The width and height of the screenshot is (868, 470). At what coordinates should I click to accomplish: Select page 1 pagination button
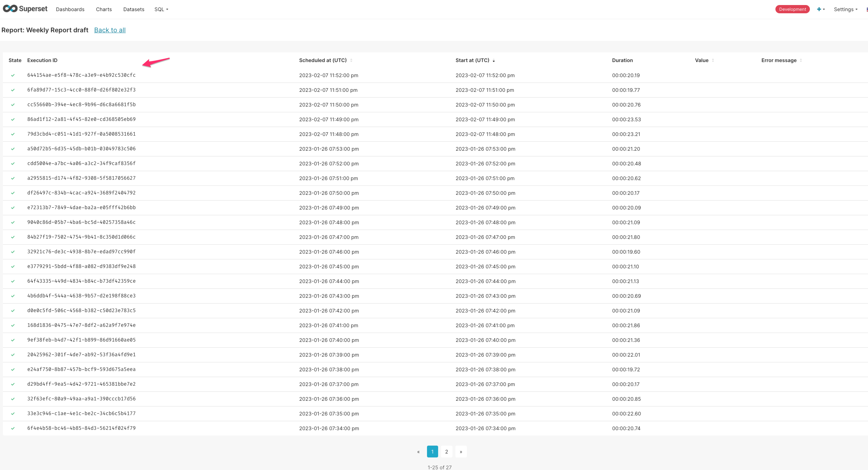(432, 452)
